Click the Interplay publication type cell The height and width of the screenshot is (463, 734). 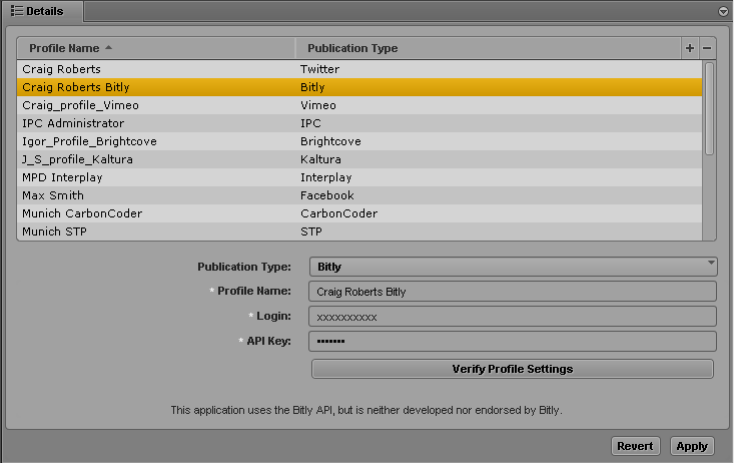point(326,177)
